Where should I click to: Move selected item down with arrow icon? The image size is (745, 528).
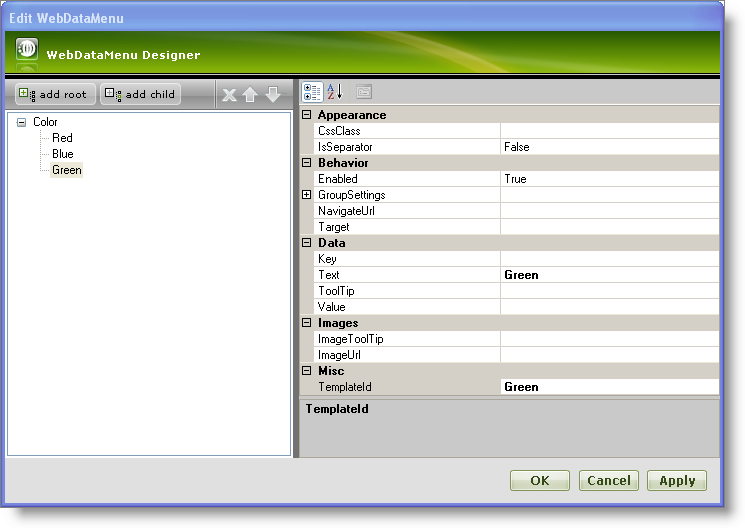[x=273, y=95]
